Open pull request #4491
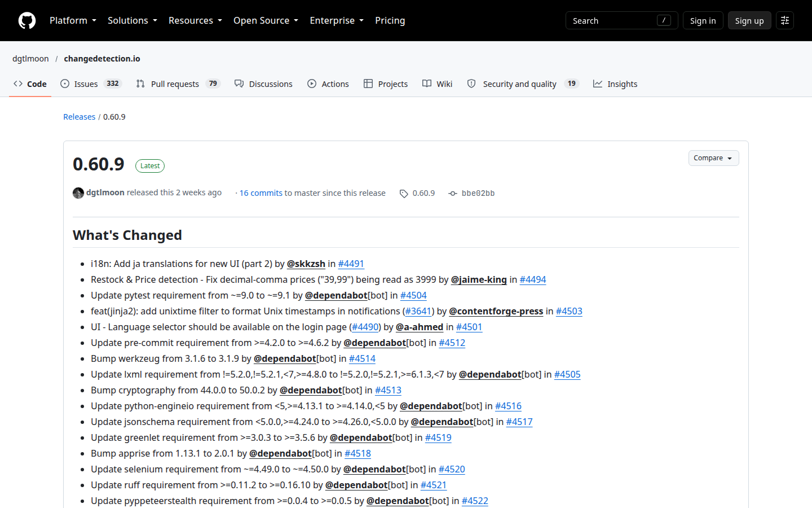812x508 pixels. [x=351, y=264]
